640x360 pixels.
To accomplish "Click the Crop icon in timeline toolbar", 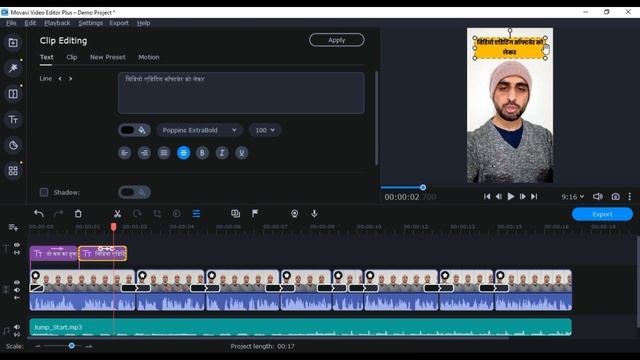I will (157, 213).
